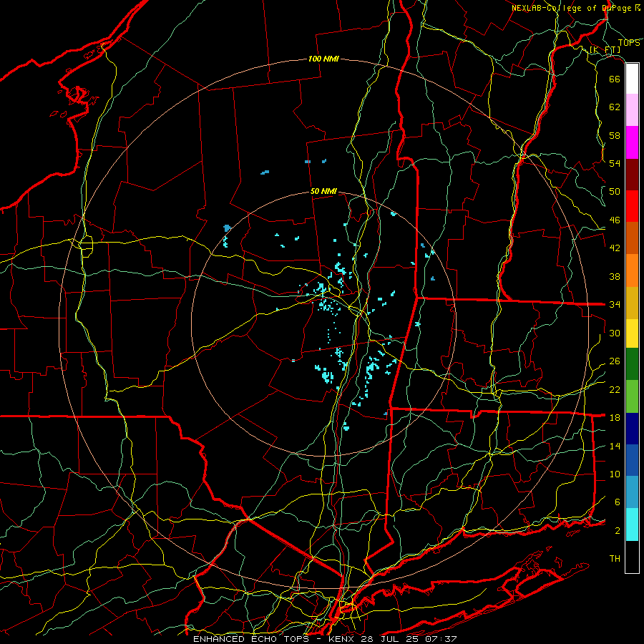
Task: Click the yellow swatch between the 34 and 30 labels
Action: pos(632,333)
